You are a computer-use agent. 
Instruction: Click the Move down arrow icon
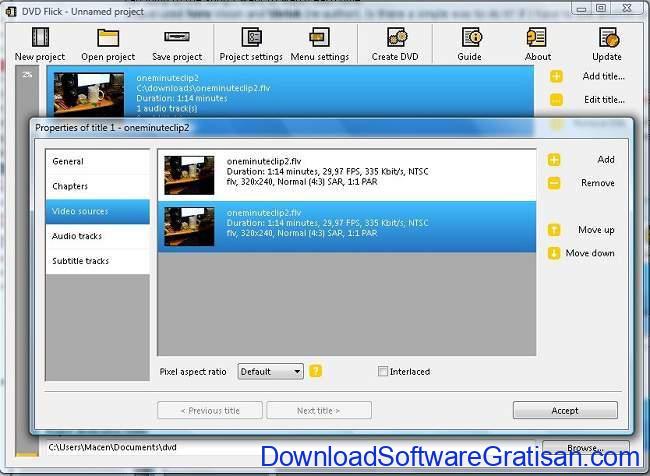pos(554,253)
